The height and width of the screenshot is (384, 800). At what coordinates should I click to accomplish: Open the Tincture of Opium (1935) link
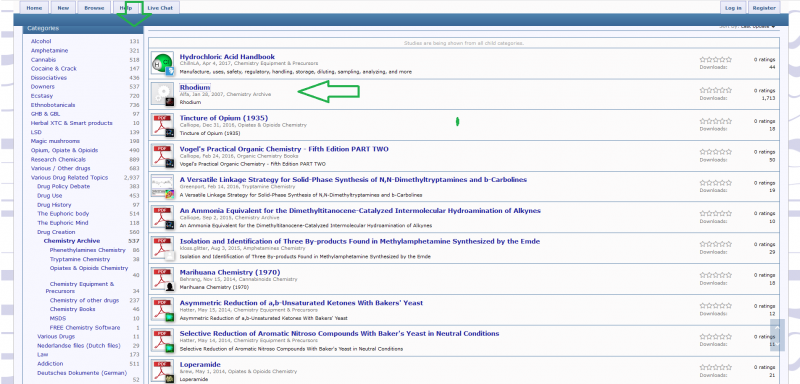223,118
